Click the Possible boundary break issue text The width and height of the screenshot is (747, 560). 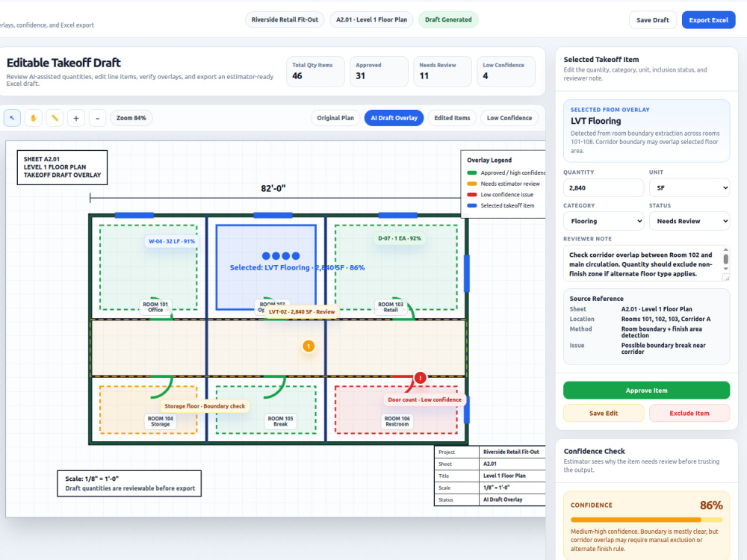coord(663,349)
